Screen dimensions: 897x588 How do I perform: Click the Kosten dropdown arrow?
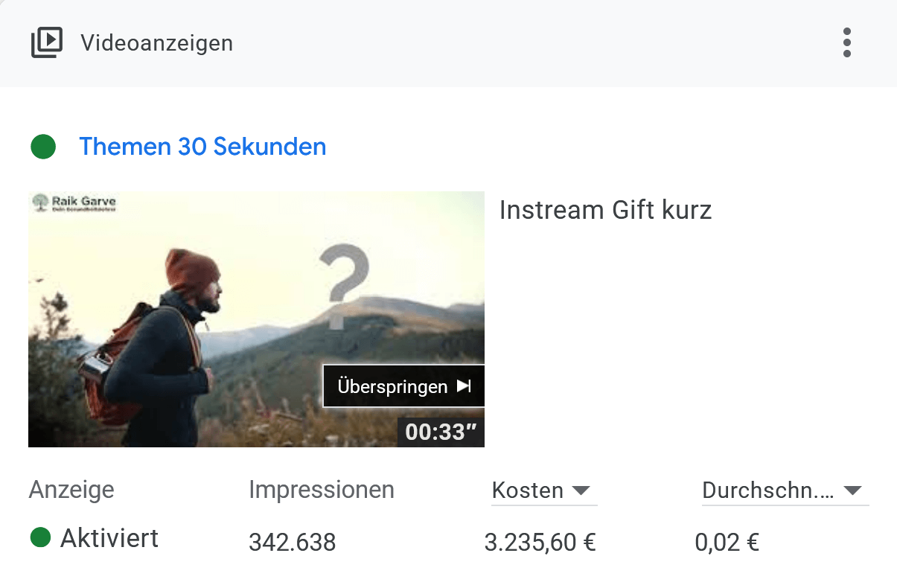tap(581, 491)
